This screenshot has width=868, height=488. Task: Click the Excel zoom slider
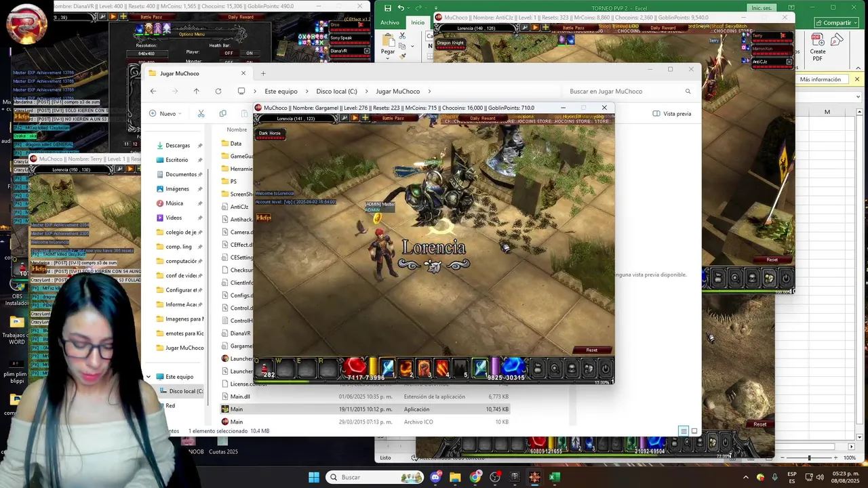click(810, 458)
